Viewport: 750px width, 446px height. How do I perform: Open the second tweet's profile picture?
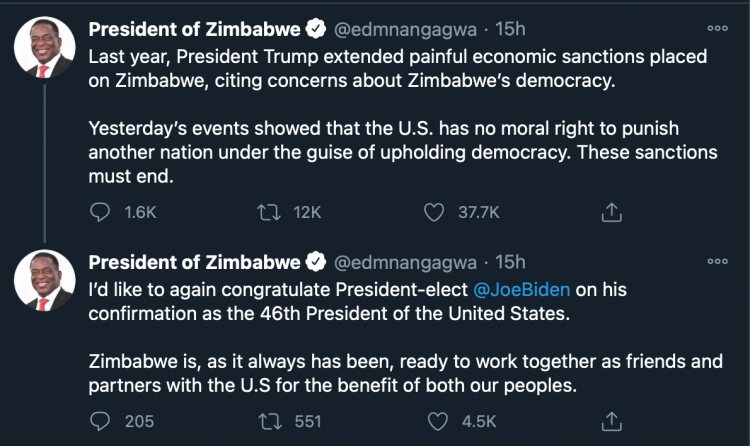pyautogui.click(x=42, y=280)
